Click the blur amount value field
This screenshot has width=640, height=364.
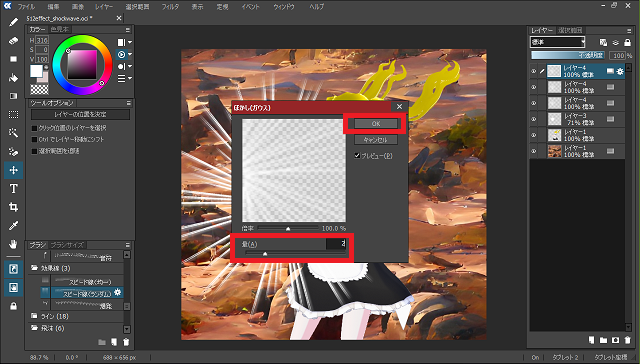[x=336, y=244]
